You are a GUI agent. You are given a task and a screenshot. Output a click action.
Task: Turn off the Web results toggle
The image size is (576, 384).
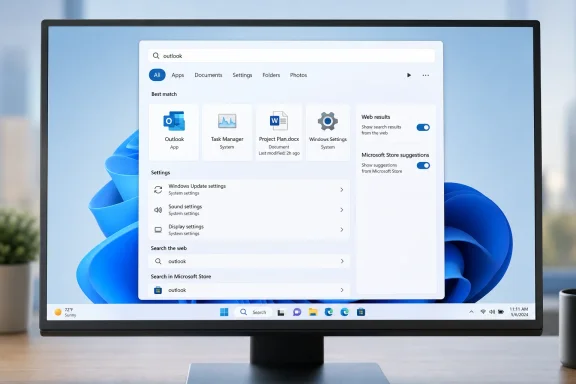[x=423, y=128]
